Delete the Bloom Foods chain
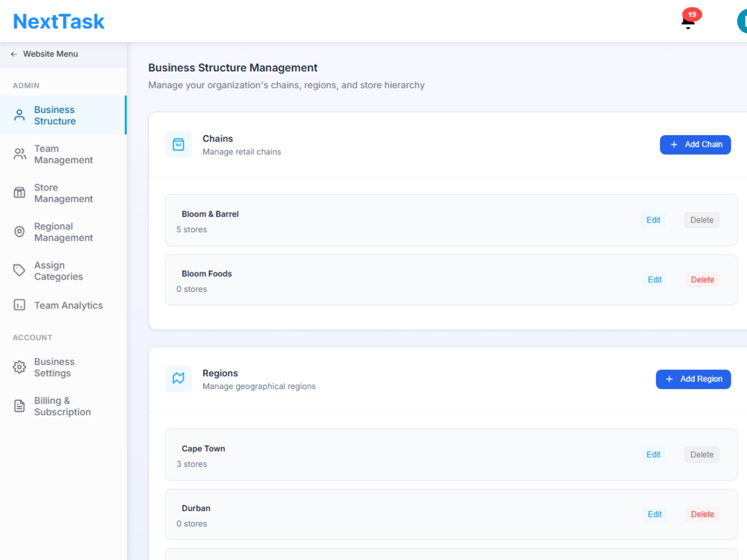 pos(702,280)
